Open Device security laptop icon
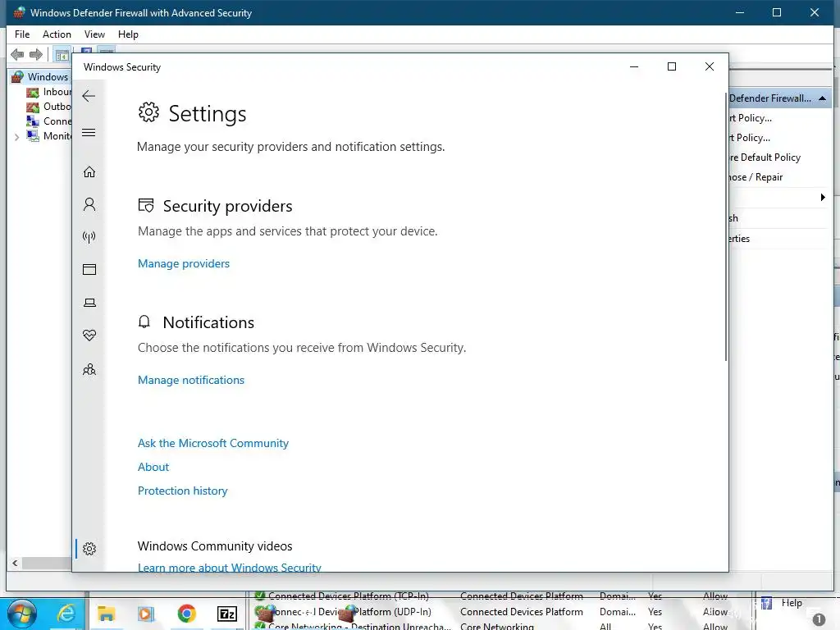Viewport: 840px width, 630px height. pos(89,303)
